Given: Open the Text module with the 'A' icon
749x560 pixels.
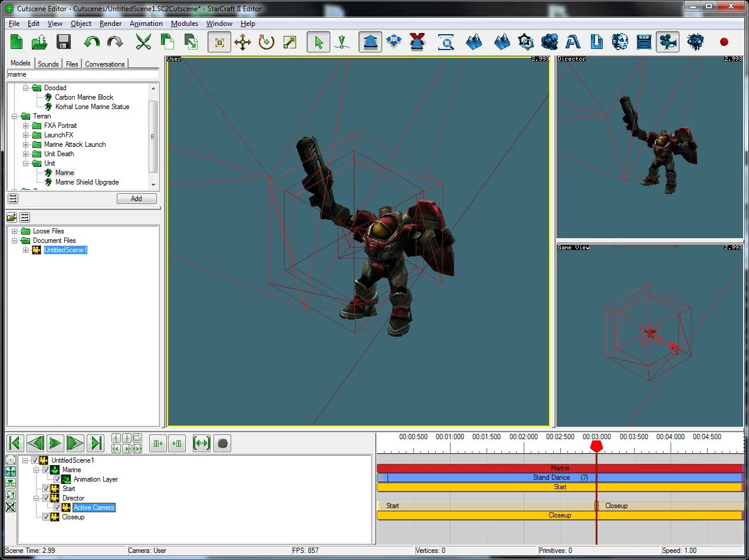Looking at the screenshot, I should click(573, 42).
